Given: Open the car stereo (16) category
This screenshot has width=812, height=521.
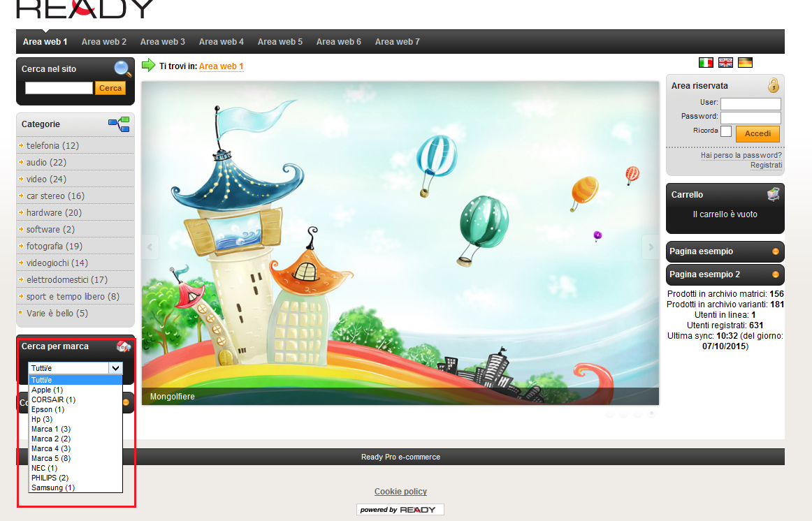Looking at the screenshot, I should tap(55, 196).
